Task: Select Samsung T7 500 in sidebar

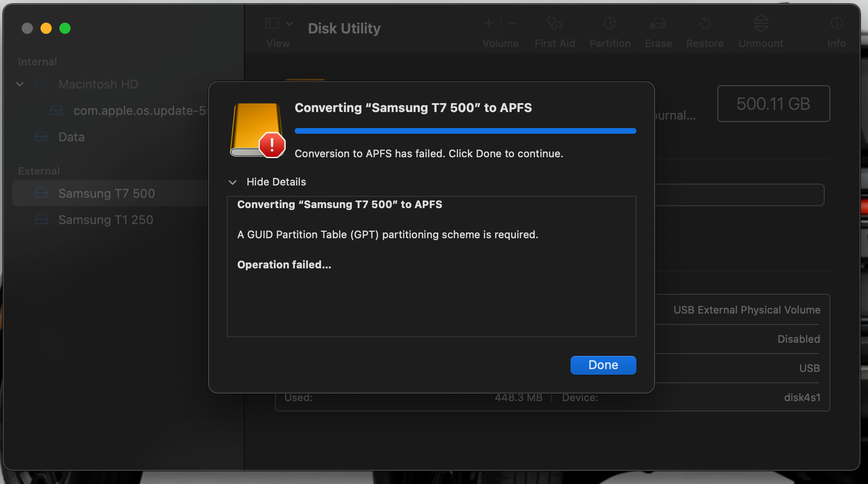Action: point(106,194)
